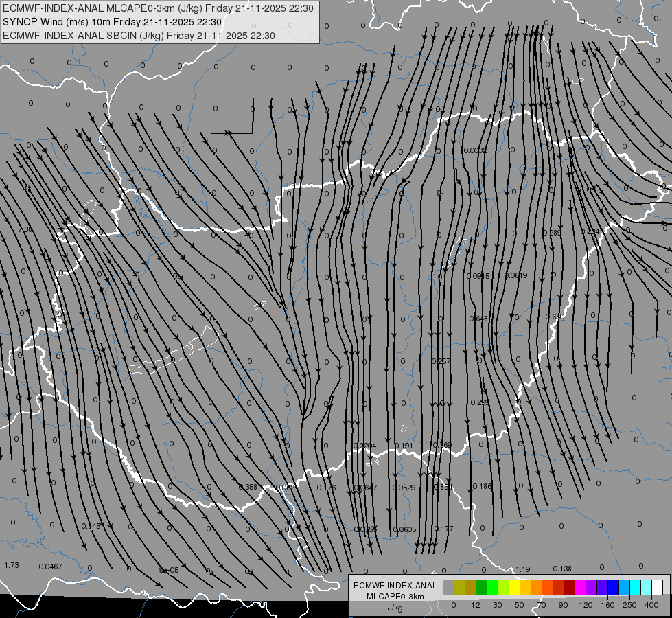Click the SYNOP Wind 10m title line

click(x=113, y=22)
